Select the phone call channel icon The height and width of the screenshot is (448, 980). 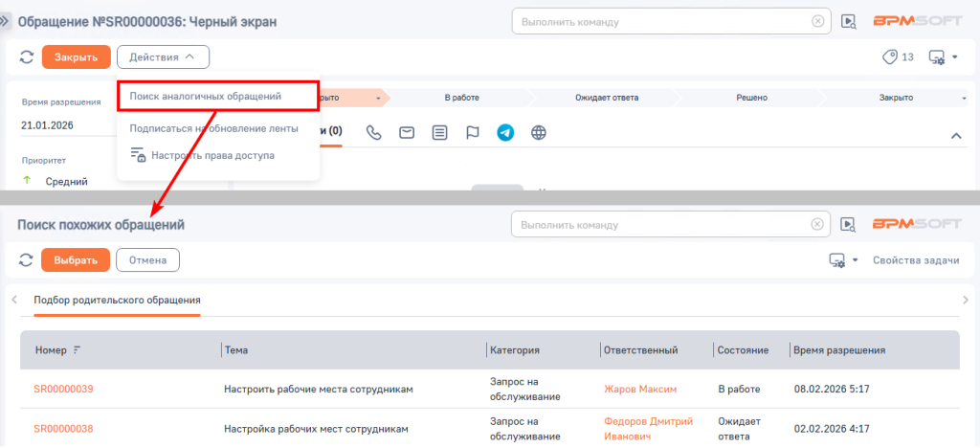374,132
